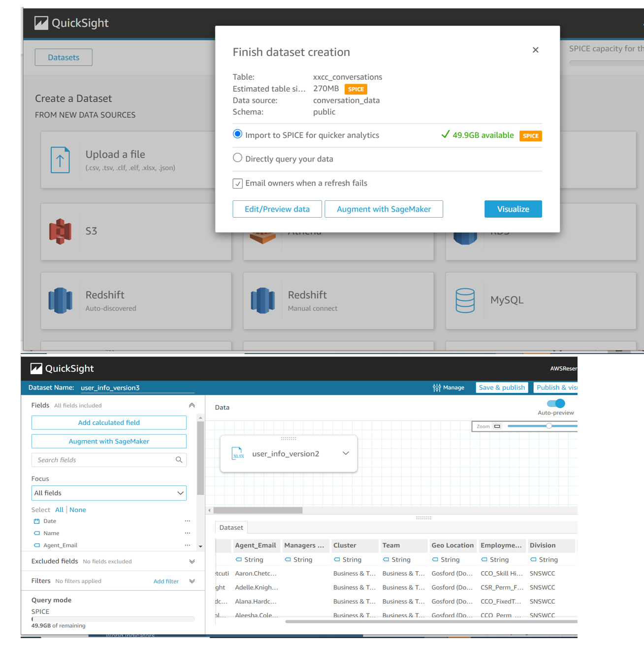Click the Redshift Auto-discovered icon
Viewport: 644px width, 645px height.
(60, 300)
